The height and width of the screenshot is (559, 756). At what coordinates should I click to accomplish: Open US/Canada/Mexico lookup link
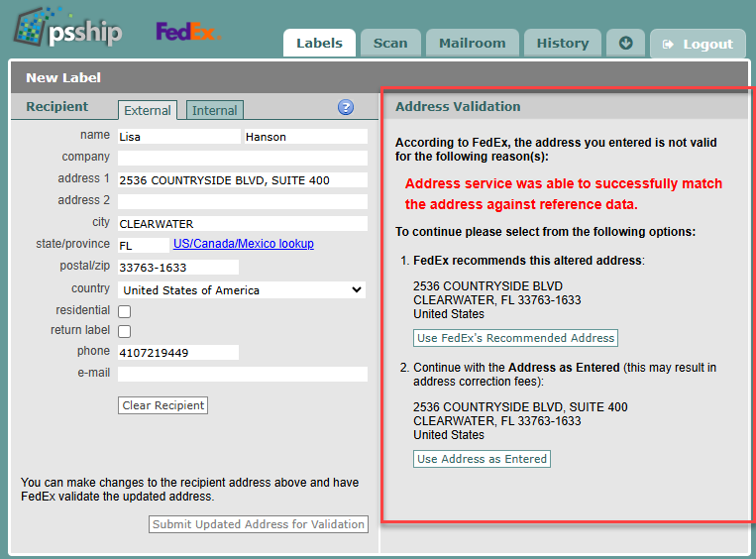(244, 244)
